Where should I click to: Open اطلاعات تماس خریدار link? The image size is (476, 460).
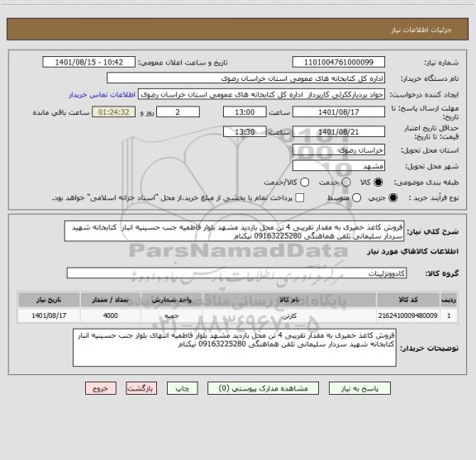[102, 95]
